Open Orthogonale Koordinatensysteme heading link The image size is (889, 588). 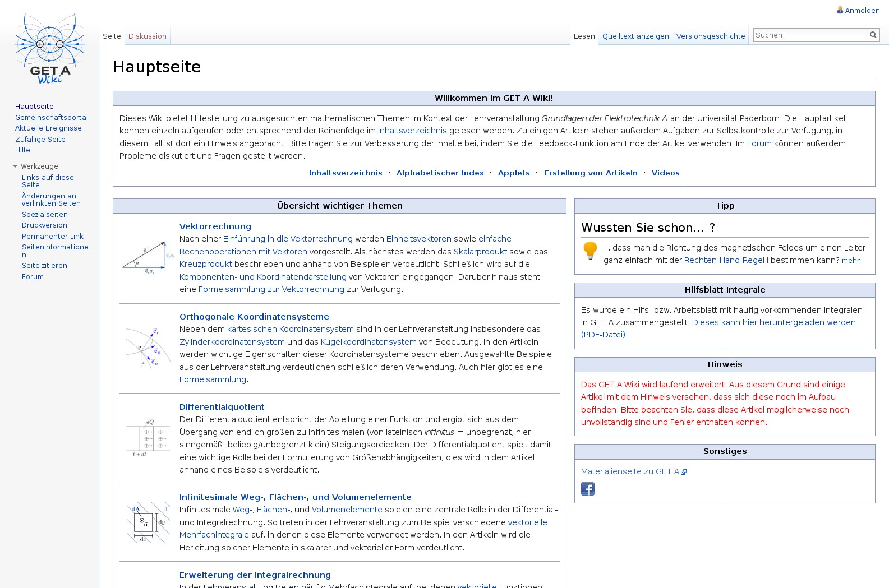click(x=254, y=317)
